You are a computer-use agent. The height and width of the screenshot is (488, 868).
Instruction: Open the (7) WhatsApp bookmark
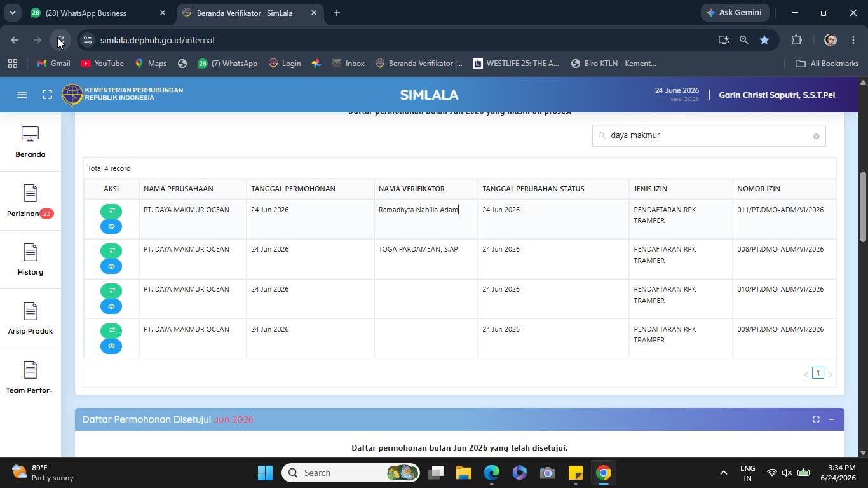click(x=227, y=64)
